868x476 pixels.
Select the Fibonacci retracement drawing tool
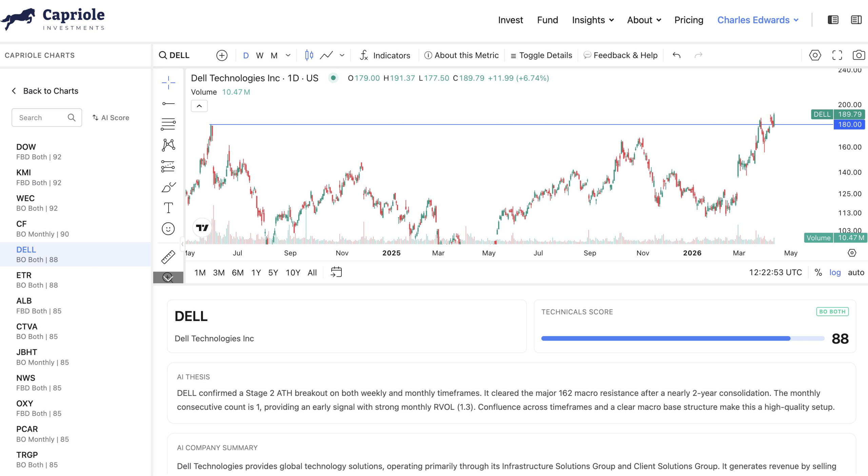[x=168, y=124]
